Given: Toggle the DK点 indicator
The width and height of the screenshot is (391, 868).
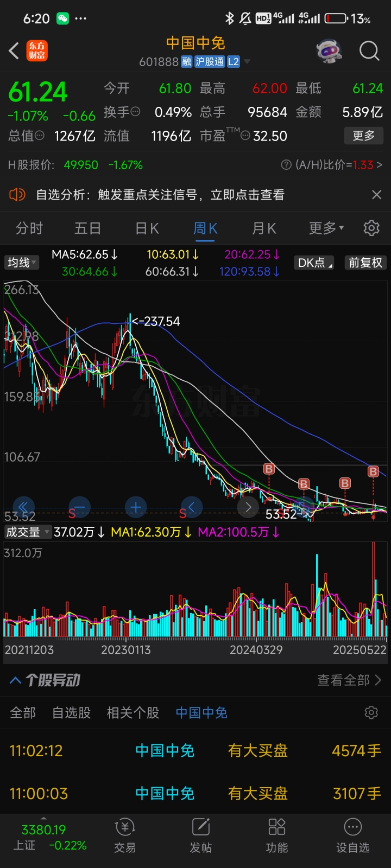Looking at the screenshot, I should pyautogui.click(x=314, y=263).
